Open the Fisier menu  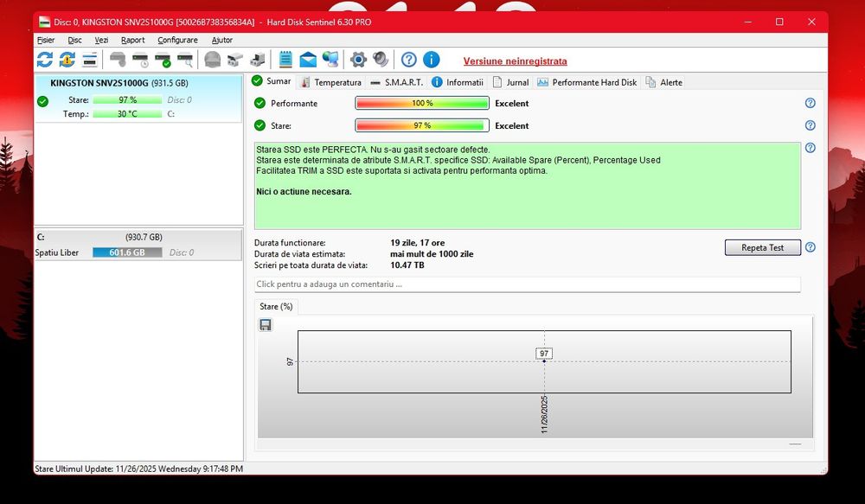(x=46, y=41)
